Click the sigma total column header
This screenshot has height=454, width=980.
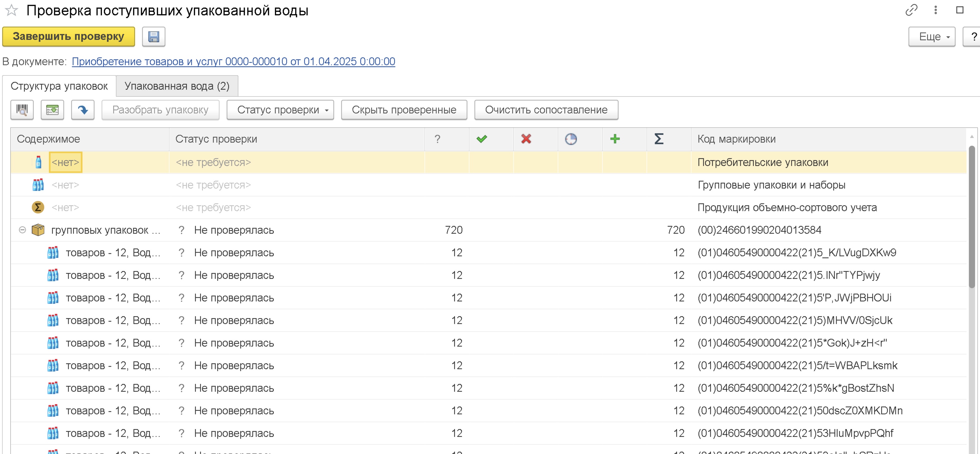[659, 139]
